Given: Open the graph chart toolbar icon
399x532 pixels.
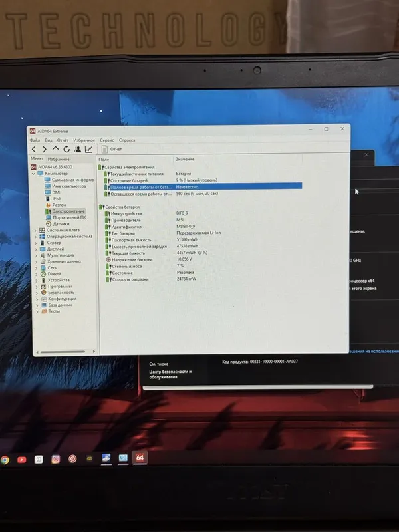Looking at the screenshot, I should coord(88,149).
